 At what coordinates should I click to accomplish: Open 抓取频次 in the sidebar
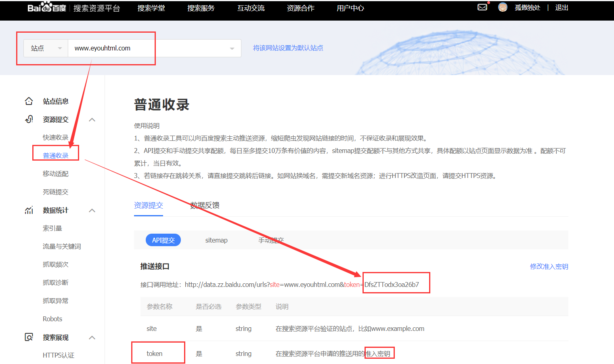click(56, 264)
